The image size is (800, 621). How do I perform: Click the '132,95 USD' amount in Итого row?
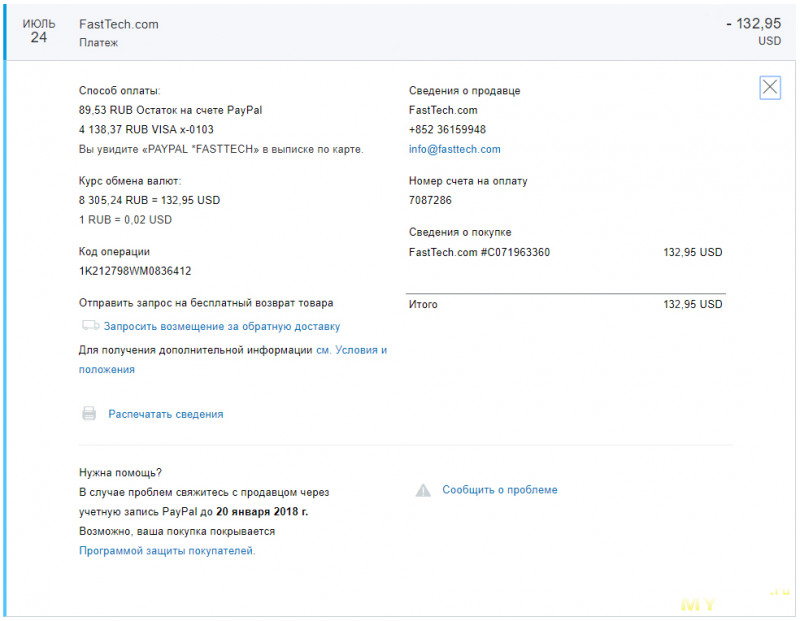point(692,304)
